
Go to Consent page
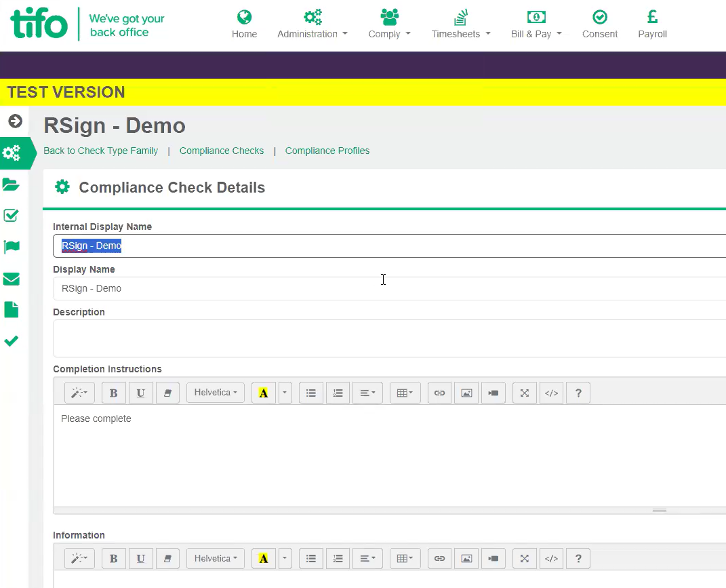pos(600,24)
